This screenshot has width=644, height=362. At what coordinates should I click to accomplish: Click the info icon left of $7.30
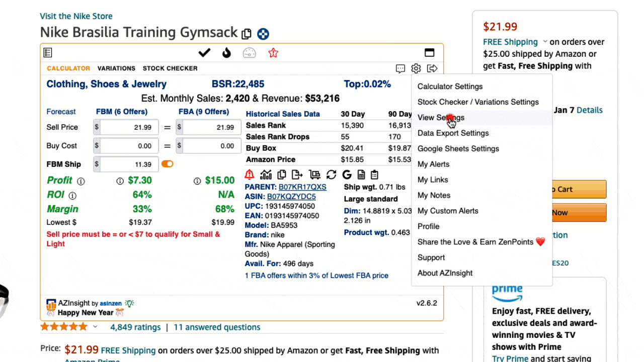tap(120, 181)
